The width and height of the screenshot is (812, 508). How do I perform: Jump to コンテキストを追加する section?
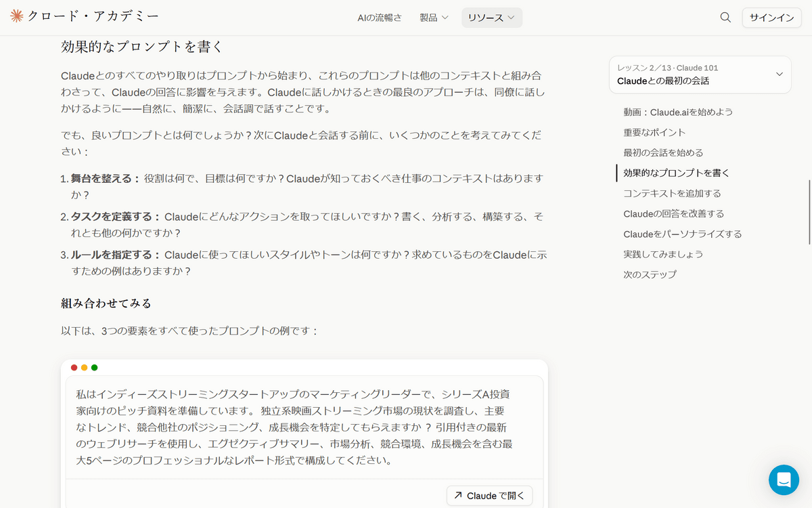pyautogui.click(x=672, y=193)
